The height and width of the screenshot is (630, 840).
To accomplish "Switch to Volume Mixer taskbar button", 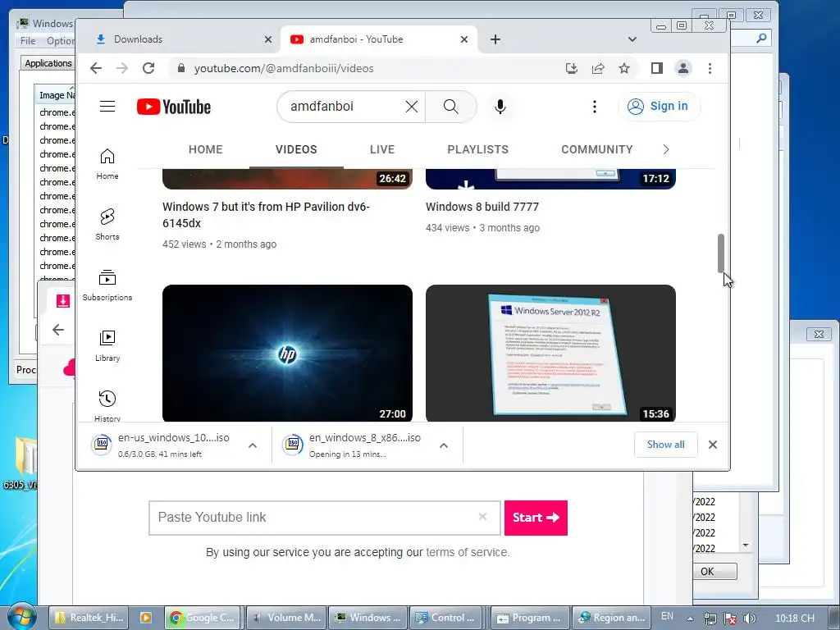I will (x=285, y=618).
